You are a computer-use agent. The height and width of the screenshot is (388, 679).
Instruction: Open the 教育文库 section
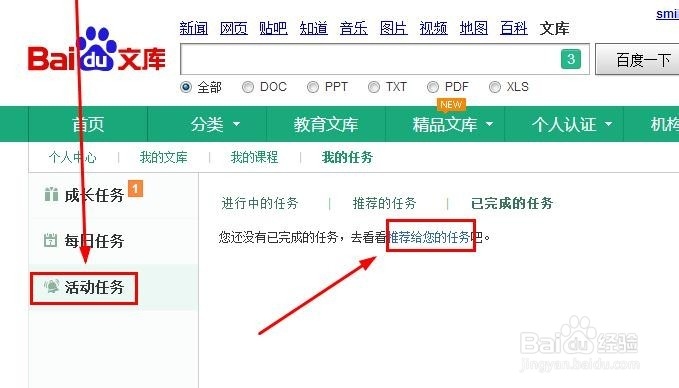click(326, 125)
